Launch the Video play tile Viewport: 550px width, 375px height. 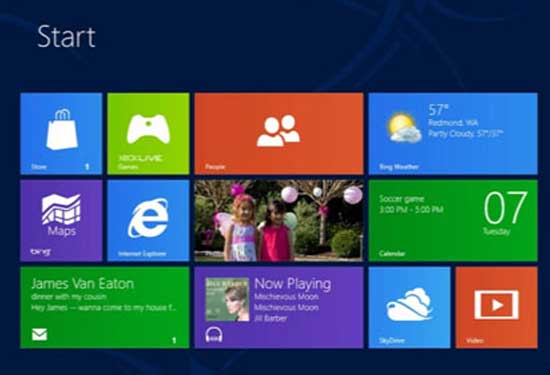pyautogui.click(x=496, y=307)
